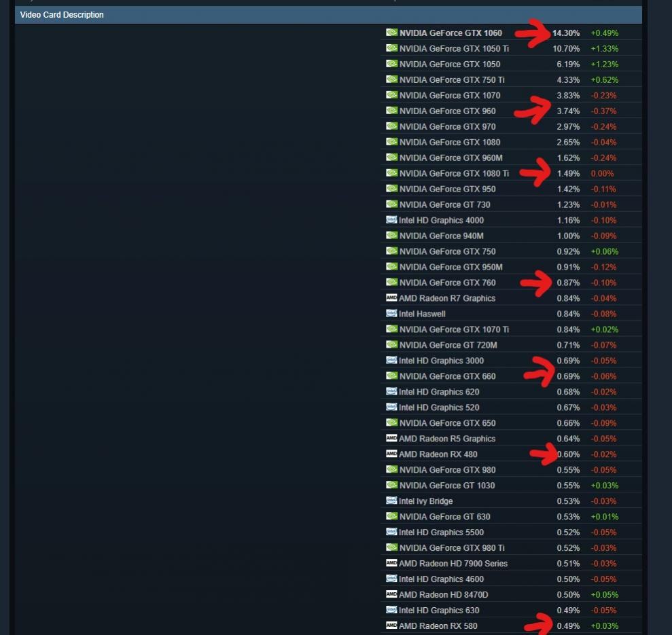The image size is (672, 635).
Task: Select the NVIDIA GeForce GTX 660 name
Action: (x=447, y=376)
